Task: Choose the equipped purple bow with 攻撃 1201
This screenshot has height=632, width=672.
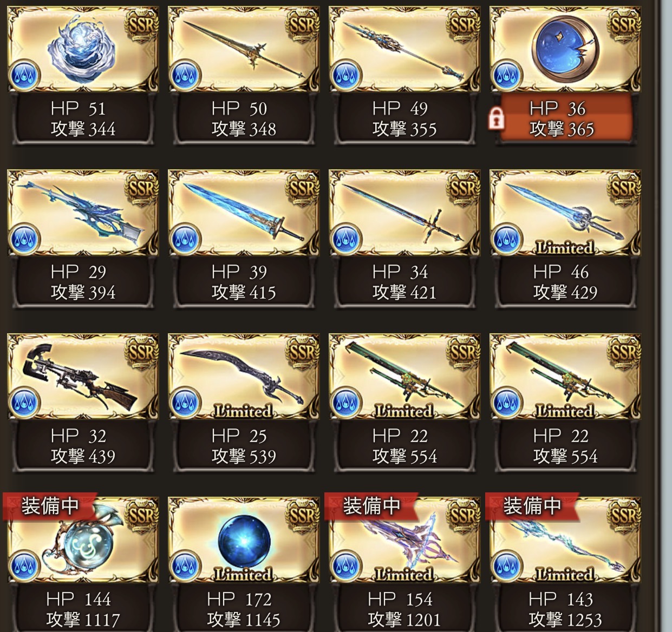Action: click(404, 564)
